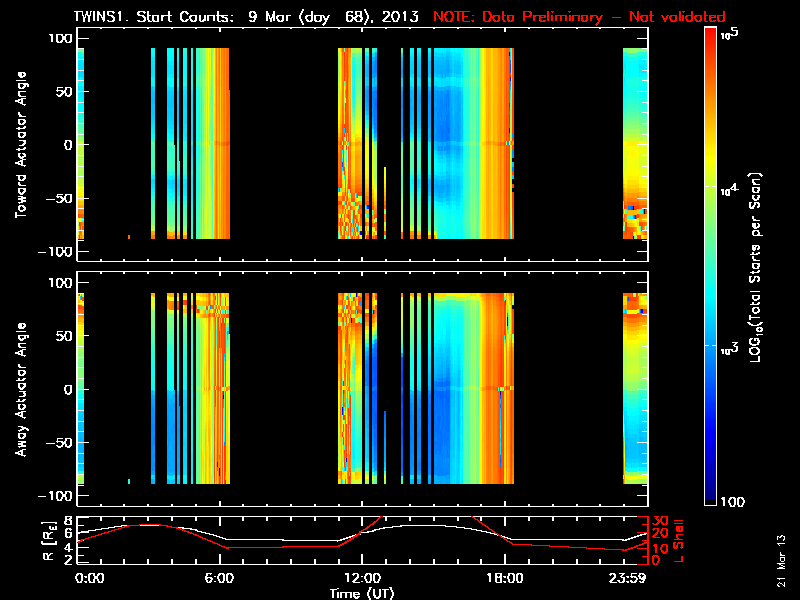
Task: Click the red top of the colorbar
Action: click(711, 33)
